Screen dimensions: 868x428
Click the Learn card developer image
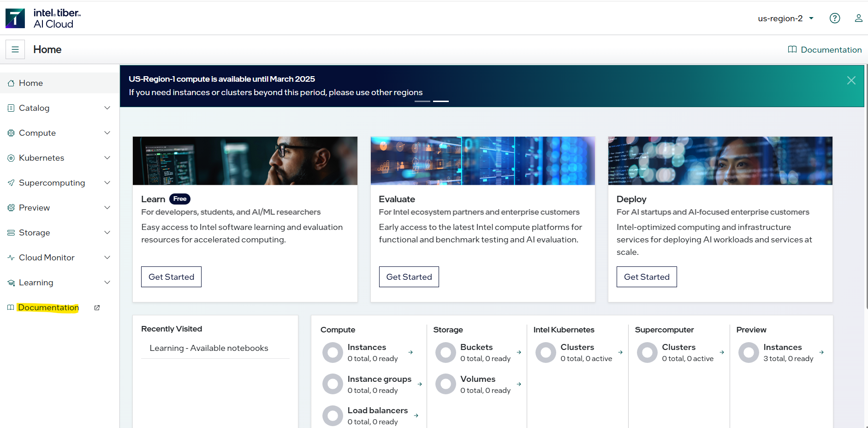245,161
